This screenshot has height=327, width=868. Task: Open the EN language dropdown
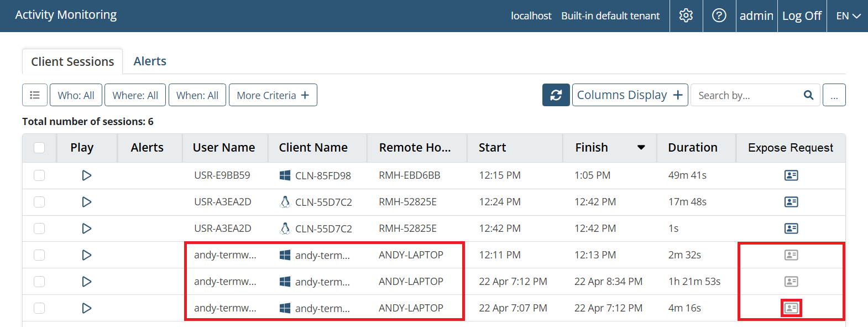(x=848, y=16)
